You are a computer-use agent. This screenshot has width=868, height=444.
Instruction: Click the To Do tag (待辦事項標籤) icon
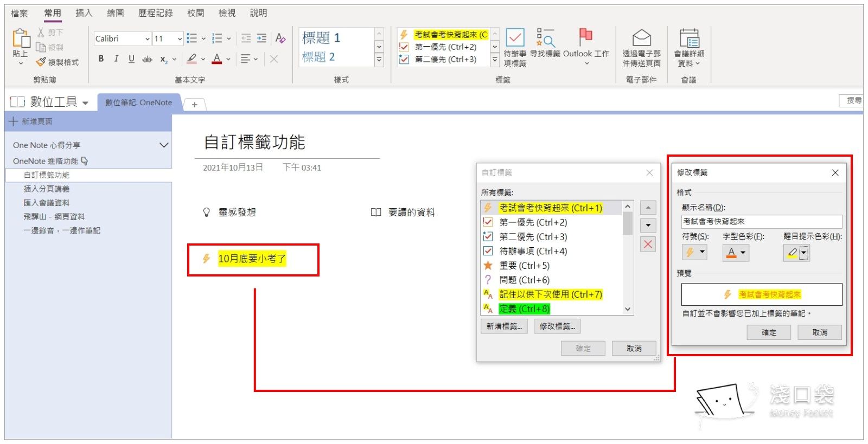(x=515, y=48)
